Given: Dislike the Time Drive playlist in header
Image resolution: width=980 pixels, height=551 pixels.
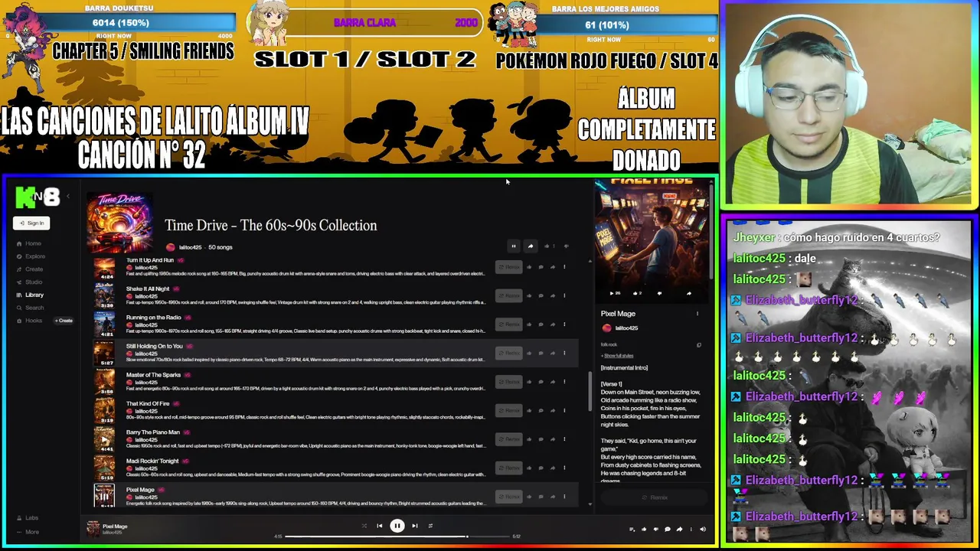Looking at the screenshot, I should click(566, 246).
